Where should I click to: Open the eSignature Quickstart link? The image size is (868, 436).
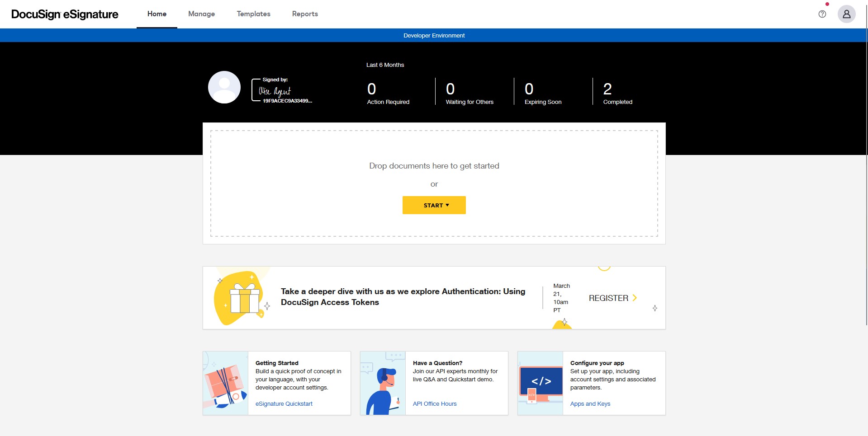pyautogui.click(x=284, y=404)
